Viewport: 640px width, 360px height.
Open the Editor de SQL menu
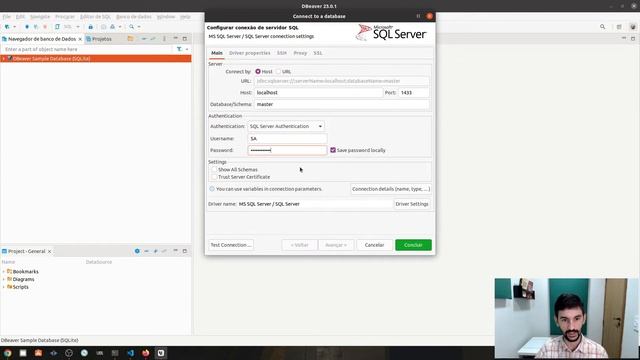point(95,17)
